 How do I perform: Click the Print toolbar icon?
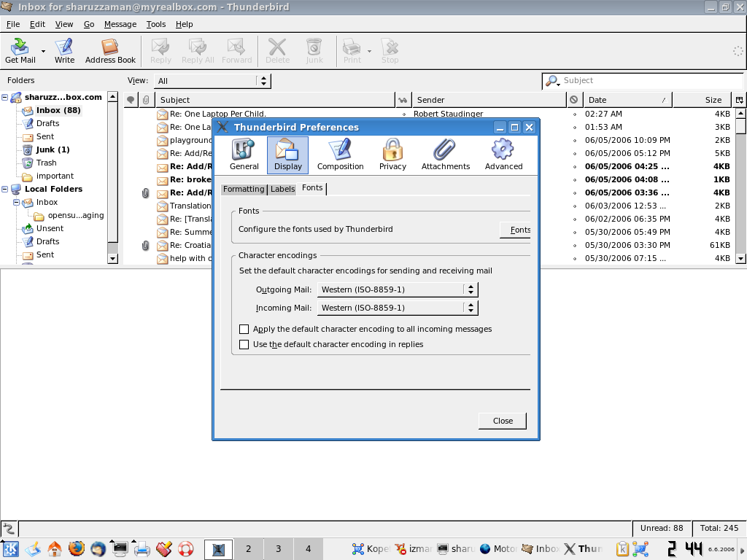tap(352, 50)
